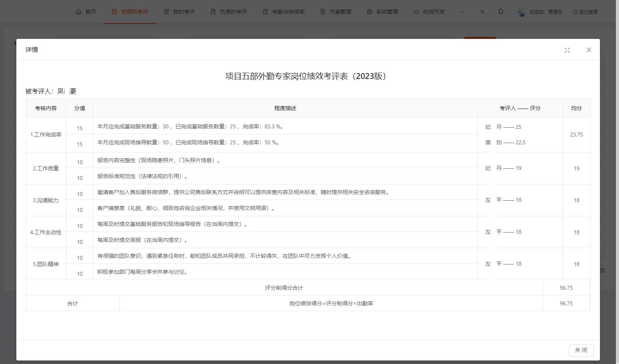Select the 评分制得分合计 row
619x364 pixels.
coord(284,288)
